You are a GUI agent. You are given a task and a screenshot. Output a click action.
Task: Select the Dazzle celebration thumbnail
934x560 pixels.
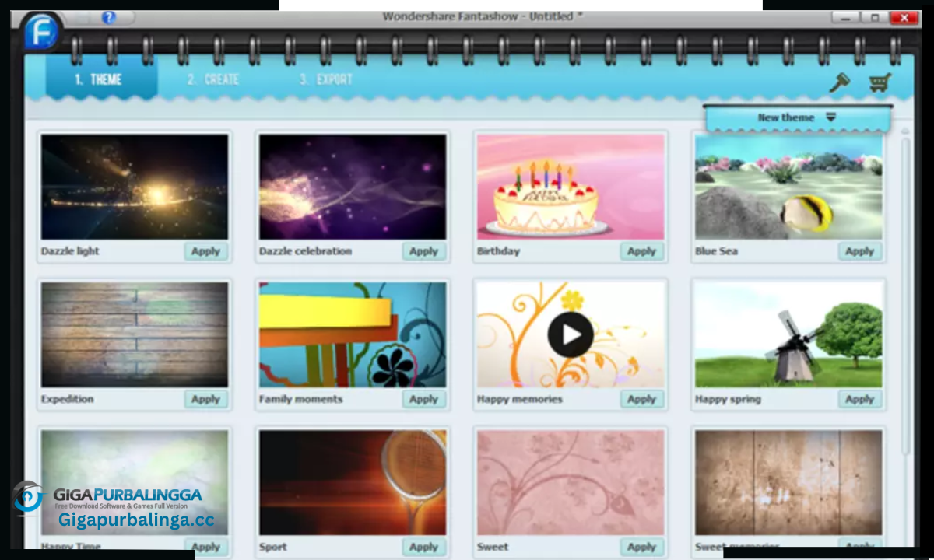(x=353, y=187)
